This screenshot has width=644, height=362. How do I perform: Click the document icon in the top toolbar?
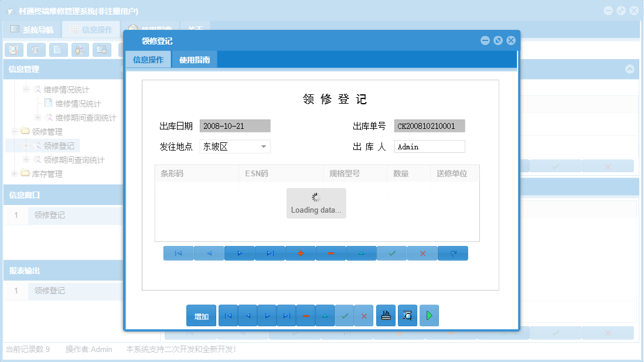coord(57,50)
